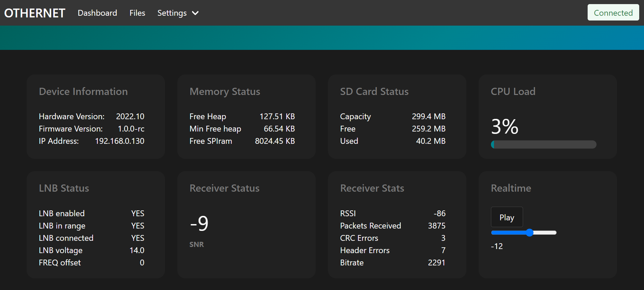Image resolution: width=644 pixels, height=290 pixels.
Task: Start realtime playback with Play button
Action: click(507, 217)
